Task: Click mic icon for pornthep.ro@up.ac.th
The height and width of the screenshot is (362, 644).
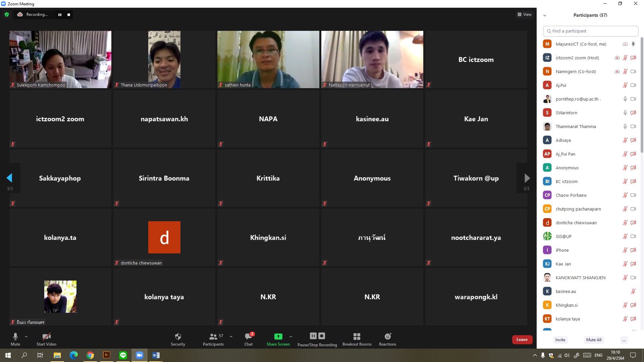Action: pyautogui.click(x=625, y=99)
